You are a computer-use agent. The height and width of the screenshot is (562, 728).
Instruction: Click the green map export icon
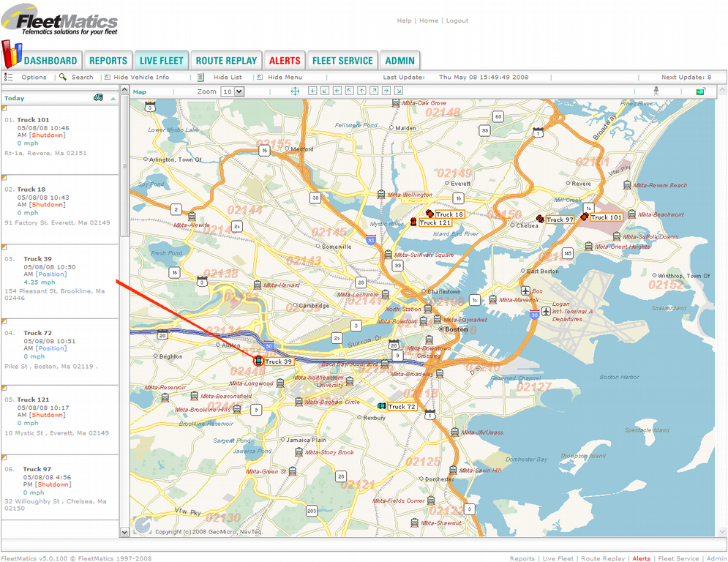tap(701, 91)
